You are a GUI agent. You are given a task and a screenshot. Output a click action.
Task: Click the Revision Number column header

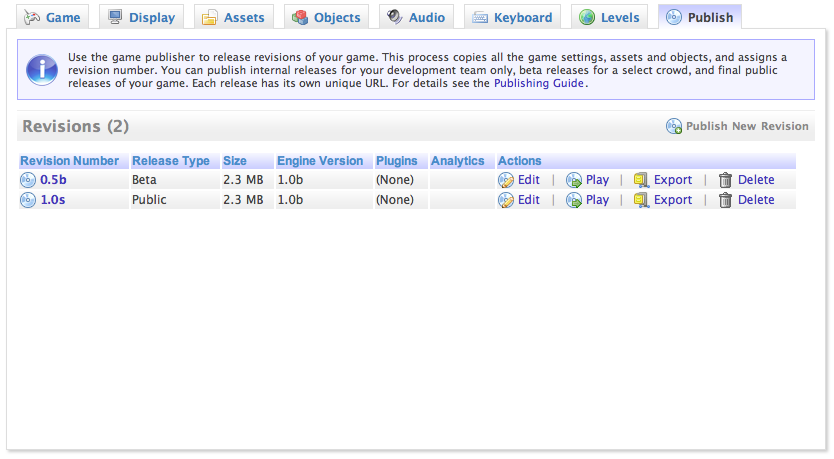[70, 161]
